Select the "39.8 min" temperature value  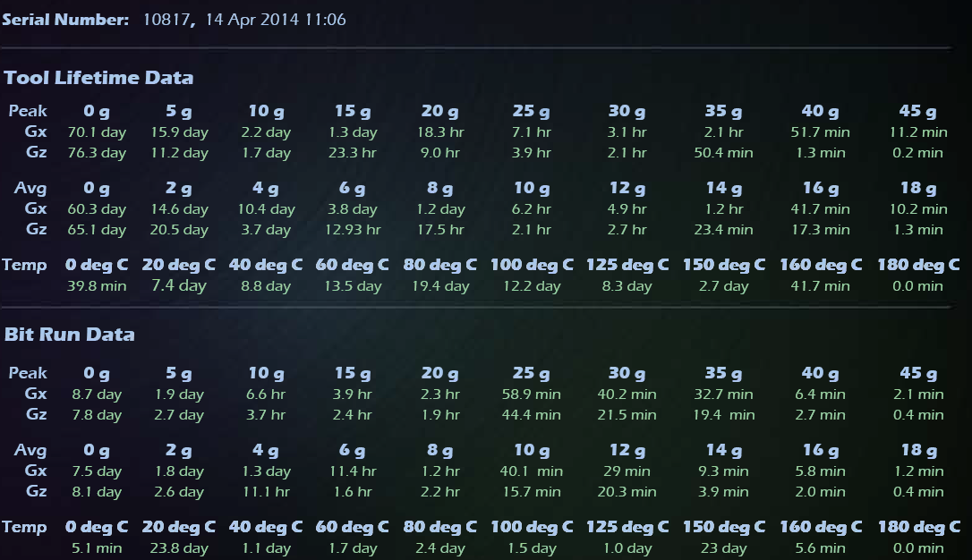point(97,286)
